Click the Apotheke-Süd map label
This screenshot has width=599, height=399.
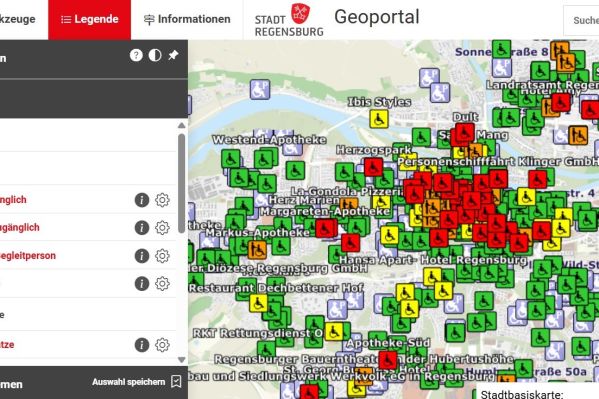click(x=388, y=343)
